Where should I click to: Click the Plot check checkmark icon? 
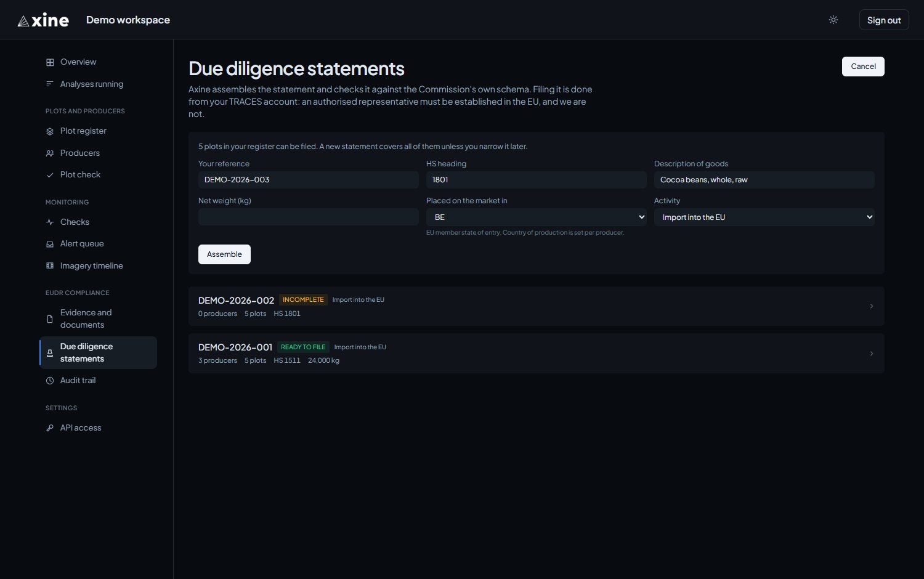pyautogui.click(x=50, y=175)
